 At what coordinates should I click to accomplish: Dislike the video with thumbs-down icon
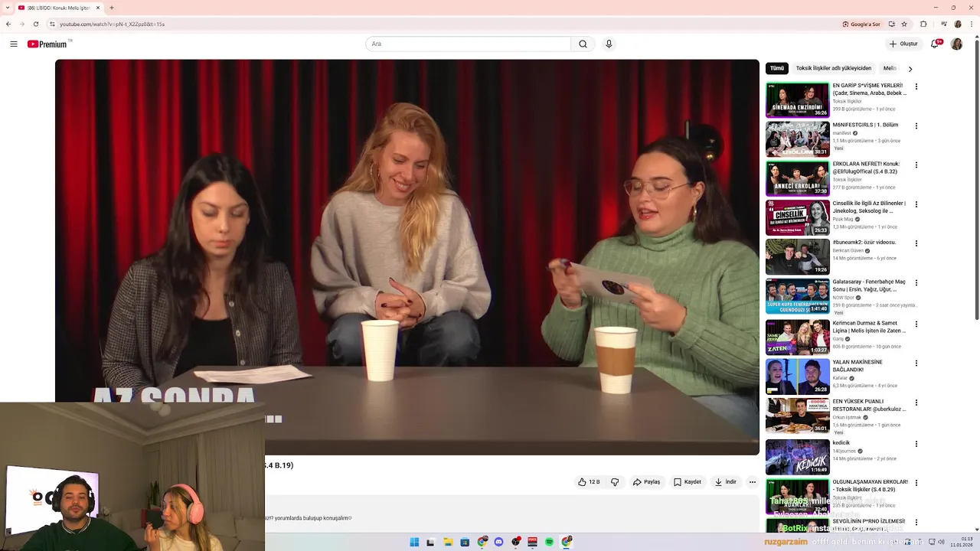pos(615,482)
